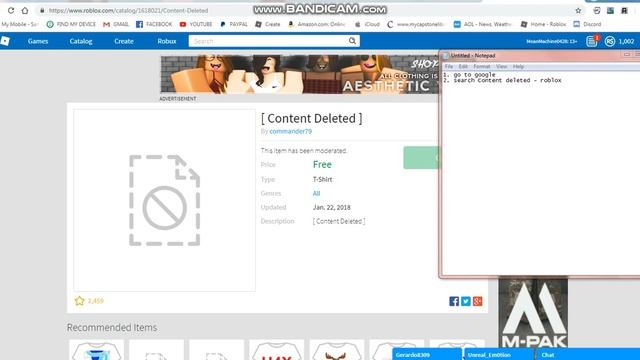Click the Roblox search magnifier icon
Viewport: 640px width, 360px height.
[x=352, y=41]
